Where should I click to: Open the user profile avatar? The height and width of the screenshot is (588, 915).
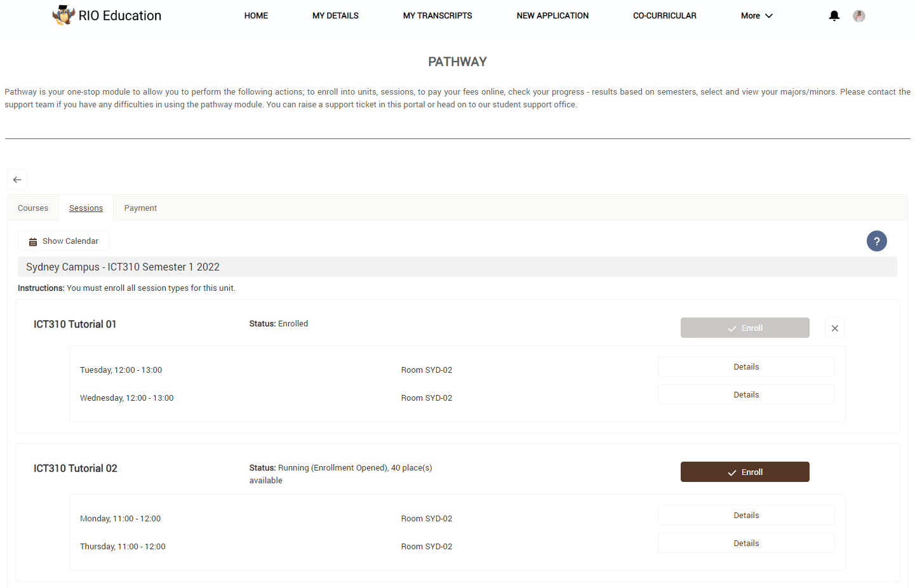(x=858, y=16)
